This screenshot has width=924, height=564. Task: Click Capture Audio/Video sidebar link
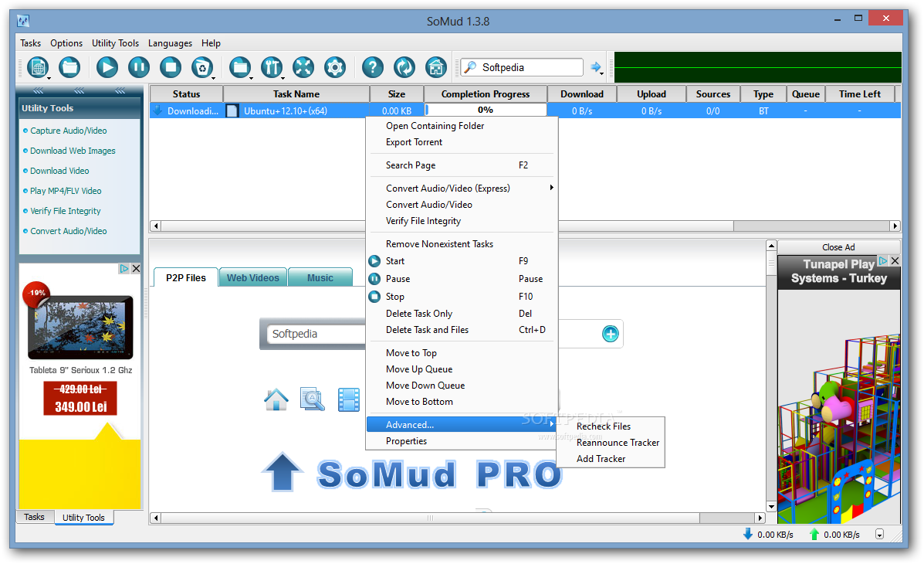69,131
